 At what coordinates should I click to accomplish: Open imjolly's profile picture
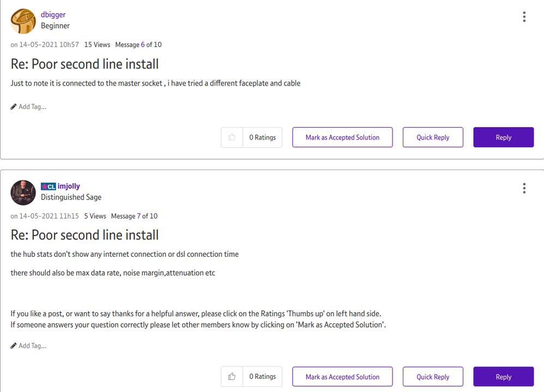pyautogui.click(x=23, y=192)
